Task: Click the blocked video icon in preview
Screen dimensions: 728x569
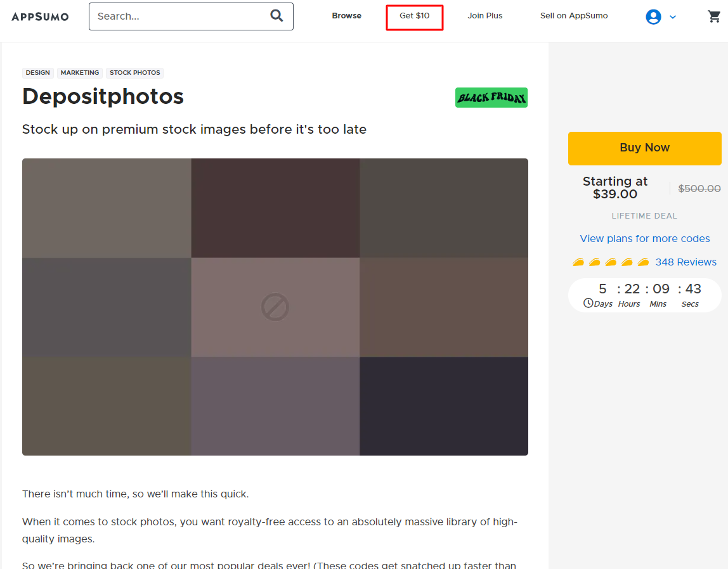Action: (x=275, y=307)
